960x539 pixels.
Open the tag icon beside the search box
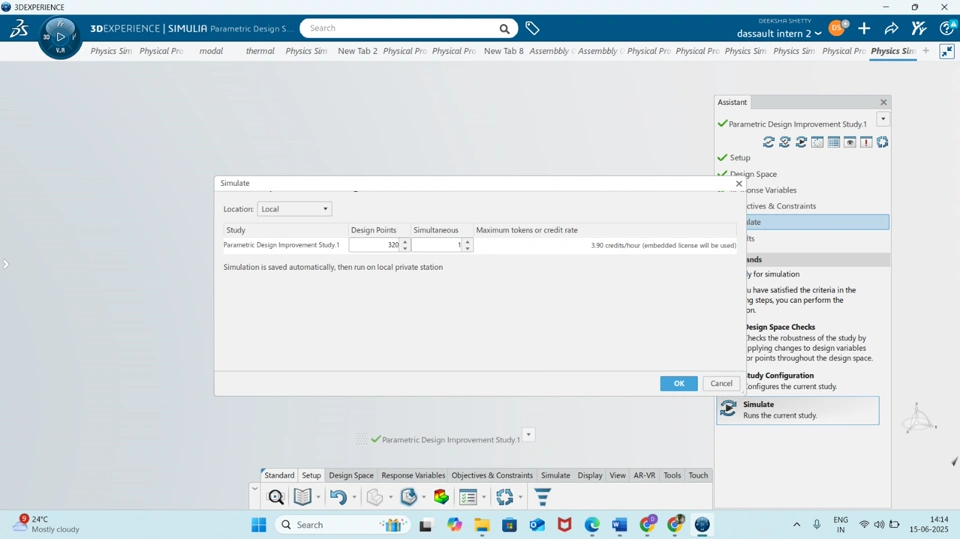tap(532, 28)
